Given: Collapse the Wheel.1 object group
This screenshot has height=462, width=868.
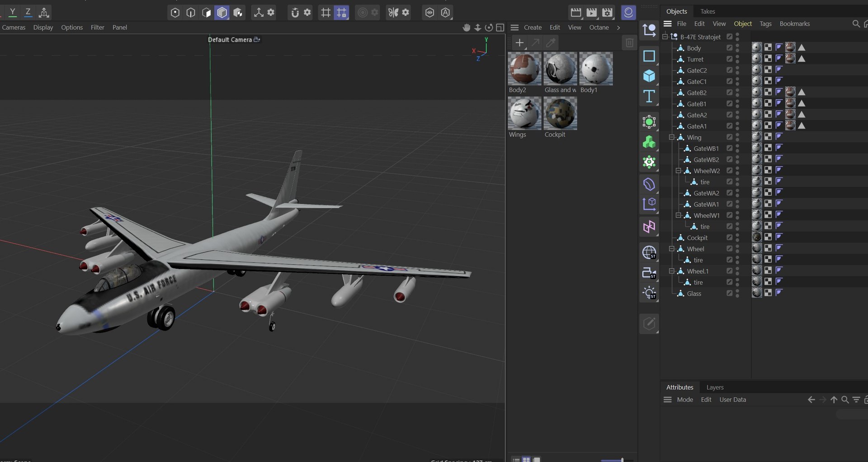Looking at the screenshot, I should [672, 271].
